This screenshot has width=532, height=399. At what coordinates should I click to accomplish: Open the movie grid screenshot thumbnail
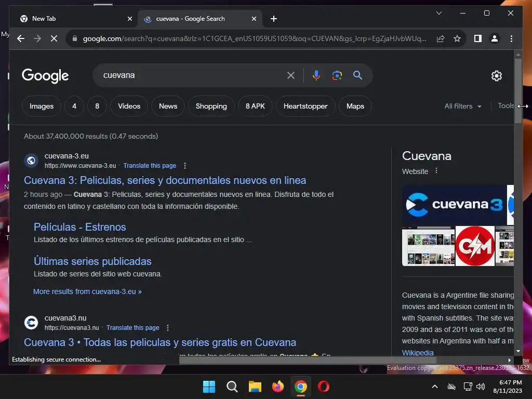coord(428,246)
